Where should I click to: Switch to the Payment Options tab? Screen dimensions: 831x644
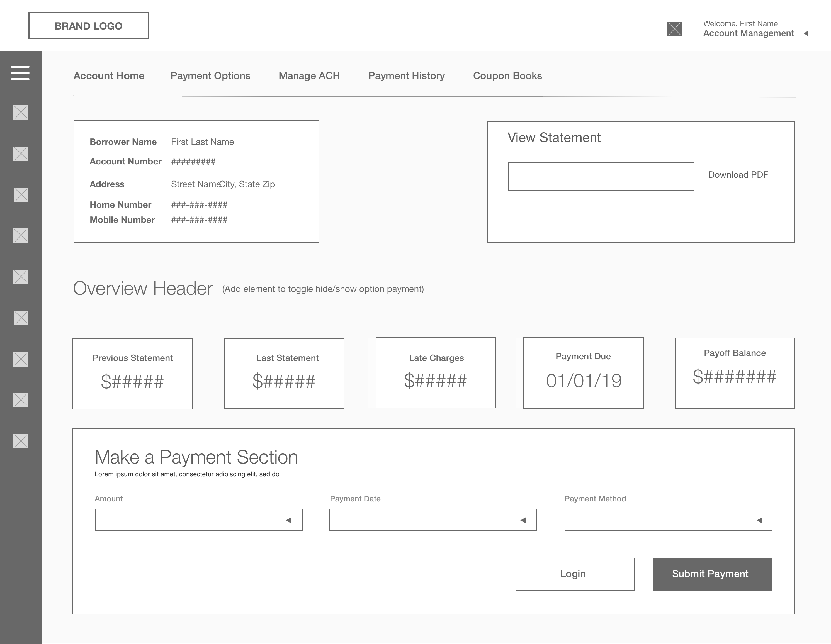pyautogui.click(x=210, y=76)
